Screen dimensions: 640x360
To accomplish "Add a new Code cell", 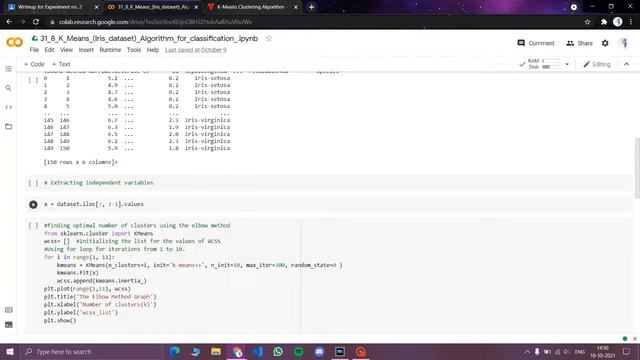I will pos(34,64).
